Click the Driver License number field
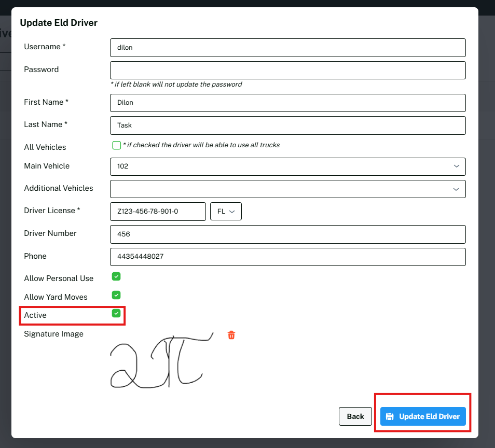The width and height of the screenshot is (495, 448). (x=158, y=212)
